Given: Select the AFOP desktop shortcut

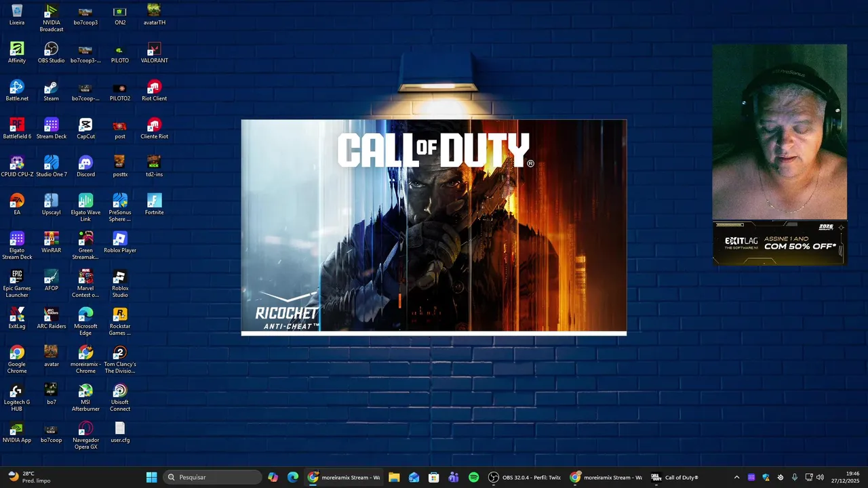Looking at the screenshot, I should point(52,281).
